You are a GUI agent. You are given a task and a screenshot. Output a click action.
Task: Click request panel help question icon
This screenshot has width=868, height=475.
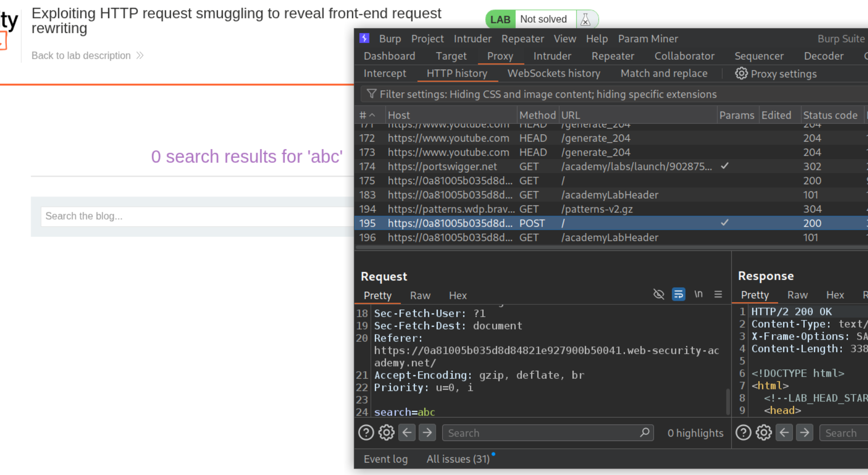[x=366, y=433]
